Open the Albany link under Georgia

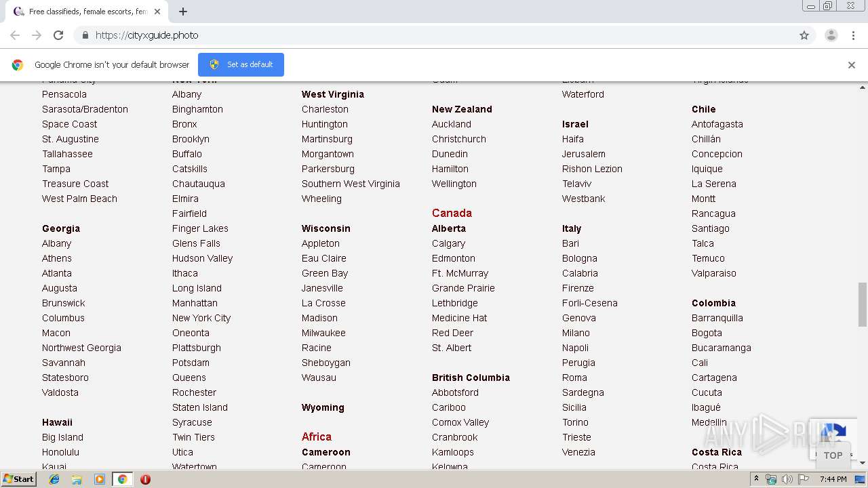[x=56, y=243]
